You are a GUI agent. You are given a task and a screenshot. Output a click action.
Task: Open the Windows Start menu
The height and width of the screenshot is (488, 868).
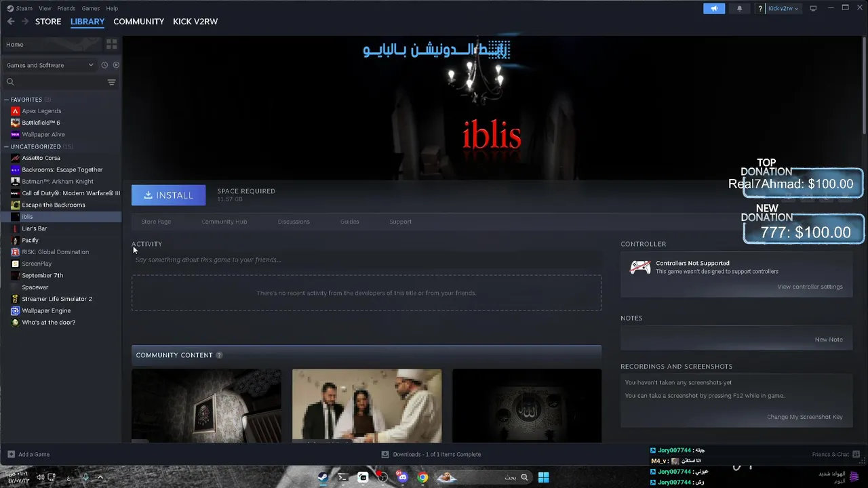(x=543, y=477)
